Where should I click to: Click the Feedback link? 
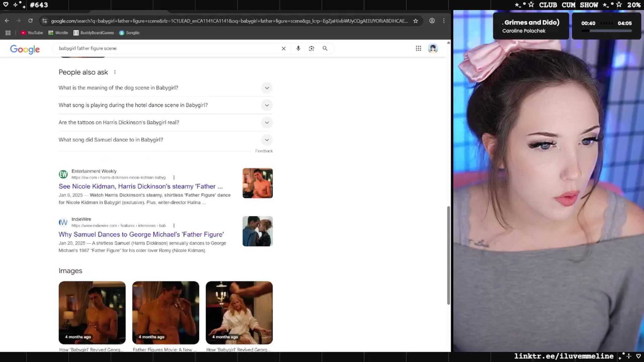pos(264,151)
